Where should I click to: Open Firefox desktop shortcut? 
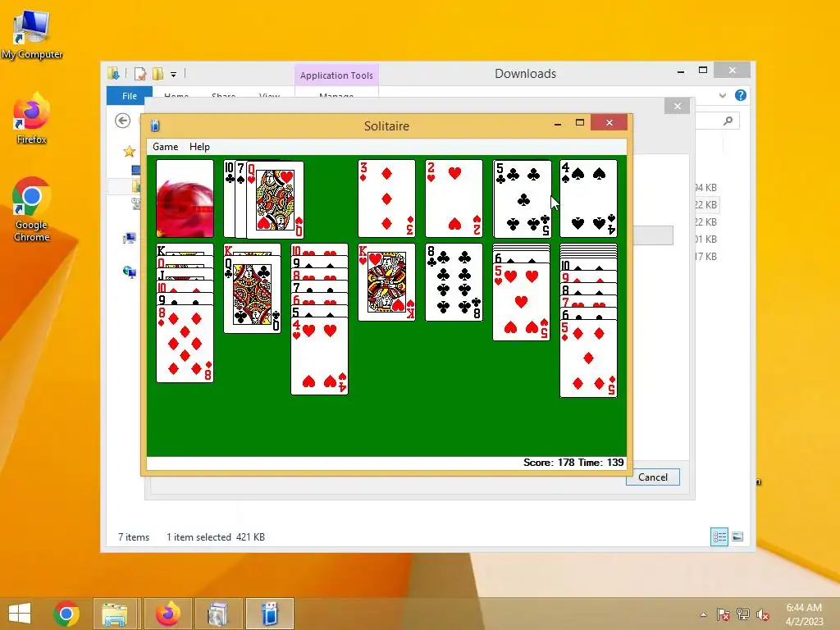(32, 119)
